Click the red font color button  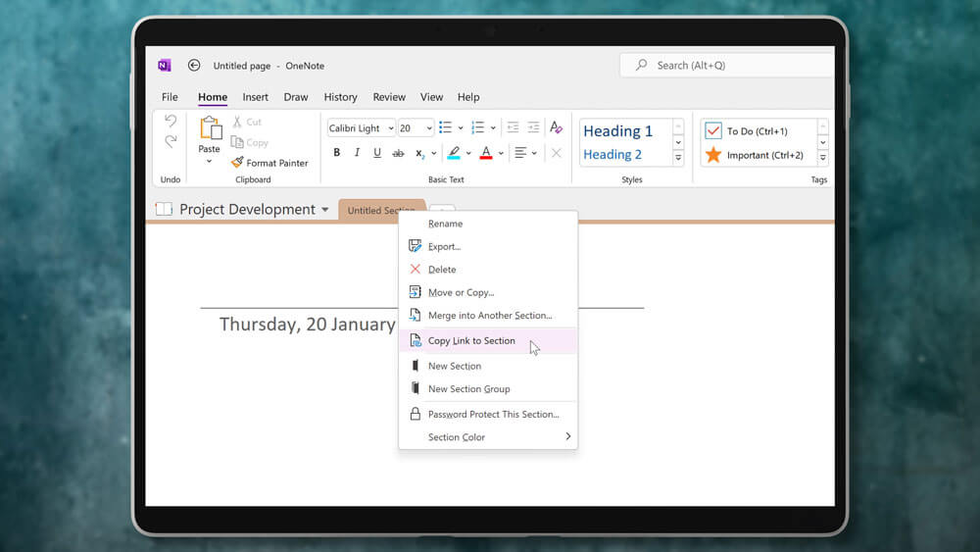484,153
